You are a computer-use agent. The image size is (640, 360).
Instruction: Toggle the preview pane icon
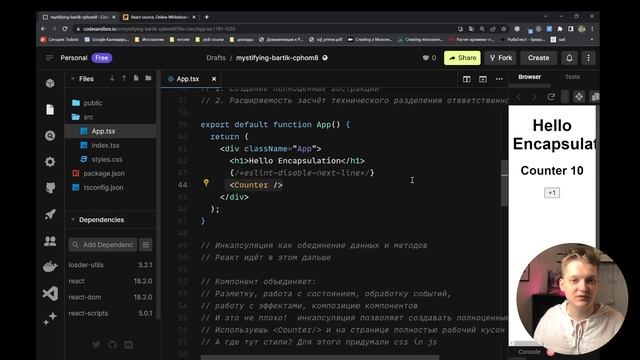pos(483,79)
